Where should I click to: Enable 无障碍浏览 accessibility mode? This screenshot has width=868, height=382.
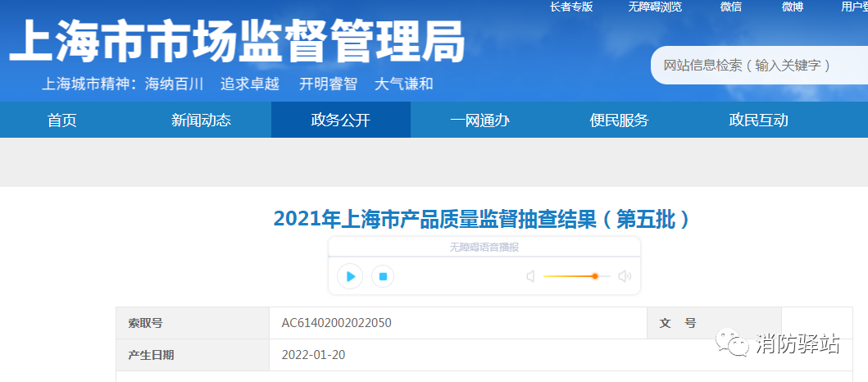(x=654, y=7)
